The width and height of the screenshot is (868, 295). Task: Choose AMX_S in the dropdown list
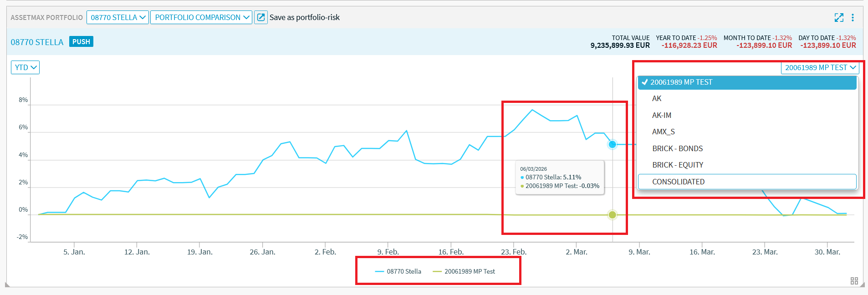pyautogui.click(x=664, y=132)
